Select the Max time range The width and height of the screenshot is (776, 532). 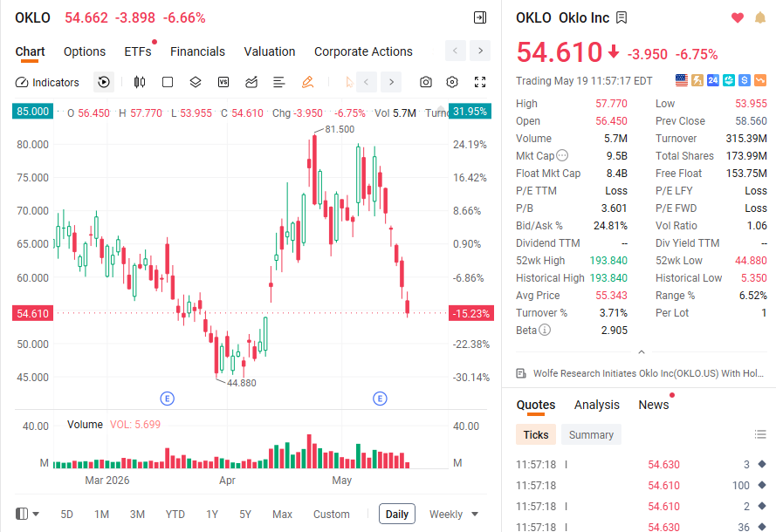282,515
